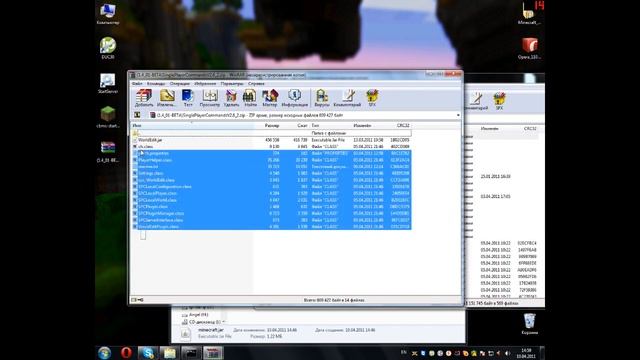Sort by Изменён column in front window
This screenshot has width=640, height=360.
[x=369, y=126]
